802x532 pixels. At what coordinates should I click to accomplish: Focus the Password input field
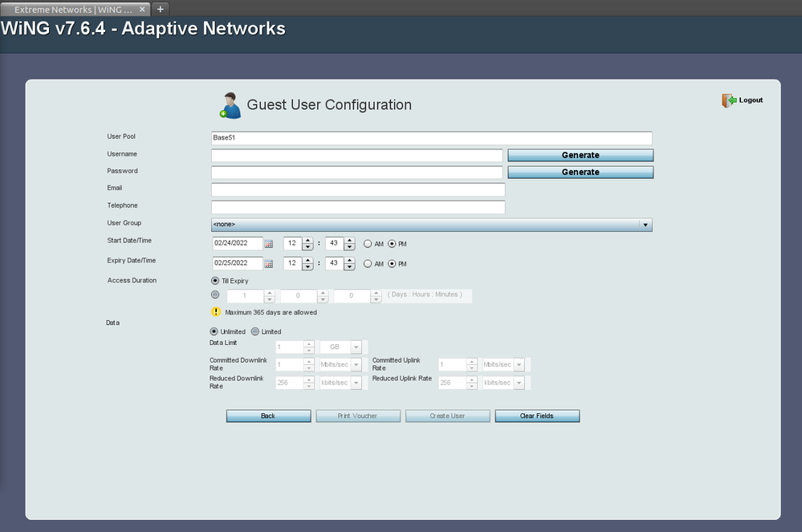pyautogui.click(x=357, y=173)
